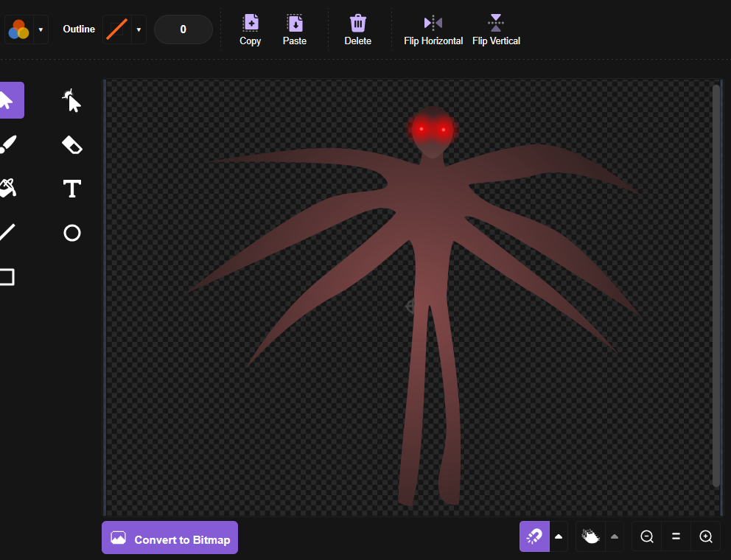This screenshot has height=560, width=731.
Task: Toggle the magnet snapping button
Action: pos(534,536)
